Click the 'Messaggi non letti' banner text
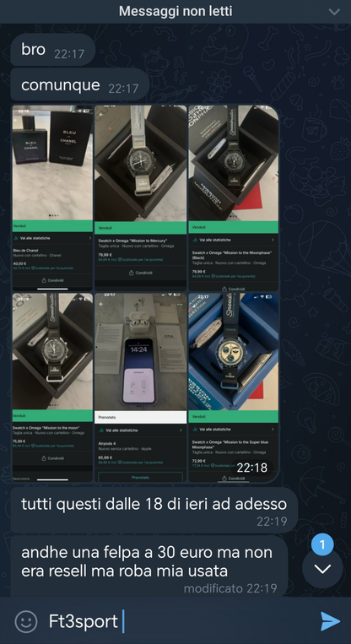 pos(175,11)
